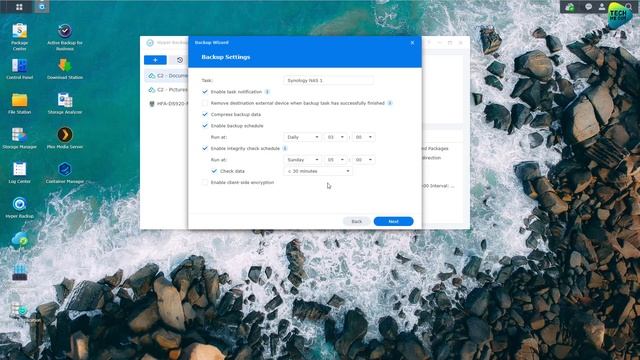Click the Task name input field

click(x=329, y=80)
